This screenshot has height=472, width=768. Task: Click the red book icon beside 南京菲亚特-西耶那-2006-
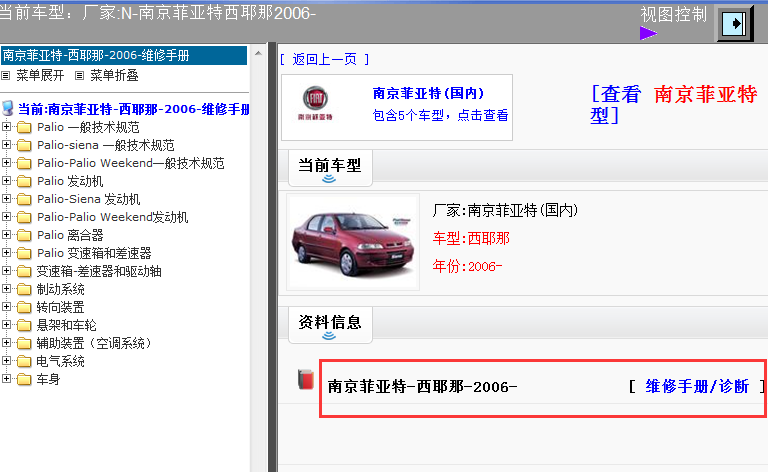pos(306,379)
